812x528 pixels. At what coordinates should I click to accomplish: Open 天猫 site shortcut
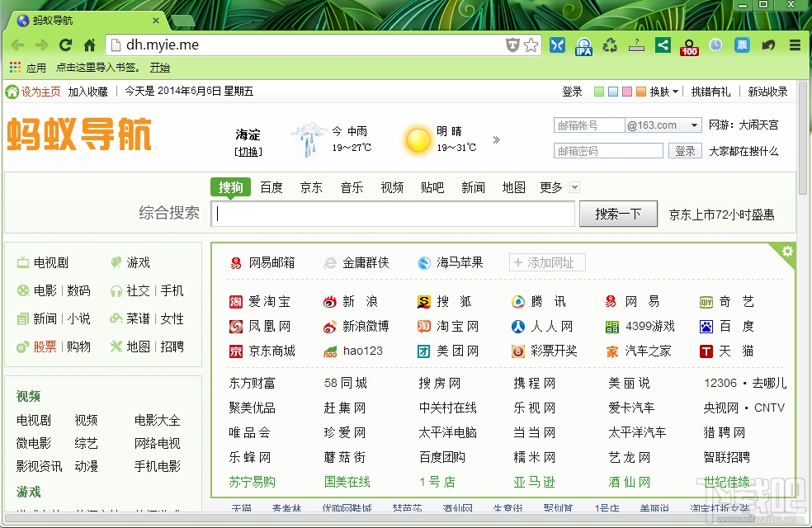(x=726, y=351)
